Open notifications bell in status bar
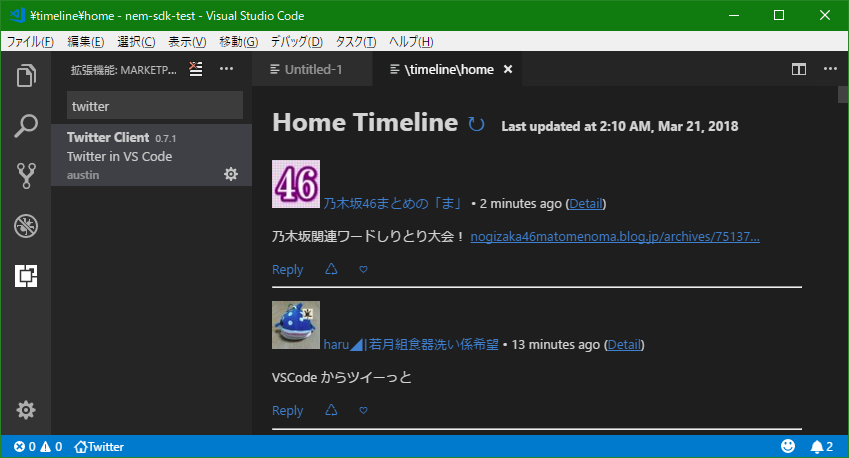 [821, 447]
